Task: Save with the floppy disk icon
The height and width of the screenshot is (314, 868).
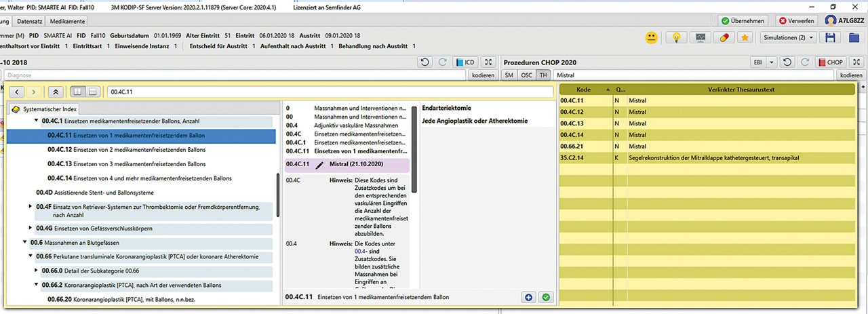Action: click(830, 38)
